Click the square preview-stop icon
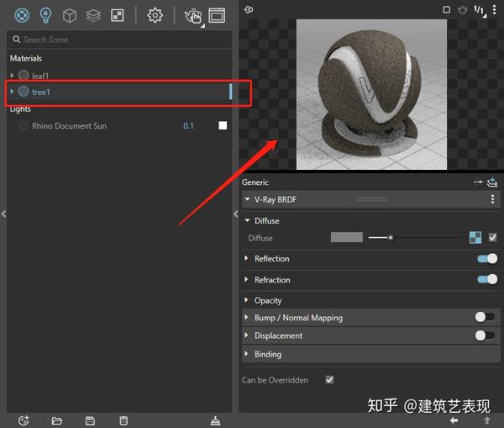 pos(447,9)
